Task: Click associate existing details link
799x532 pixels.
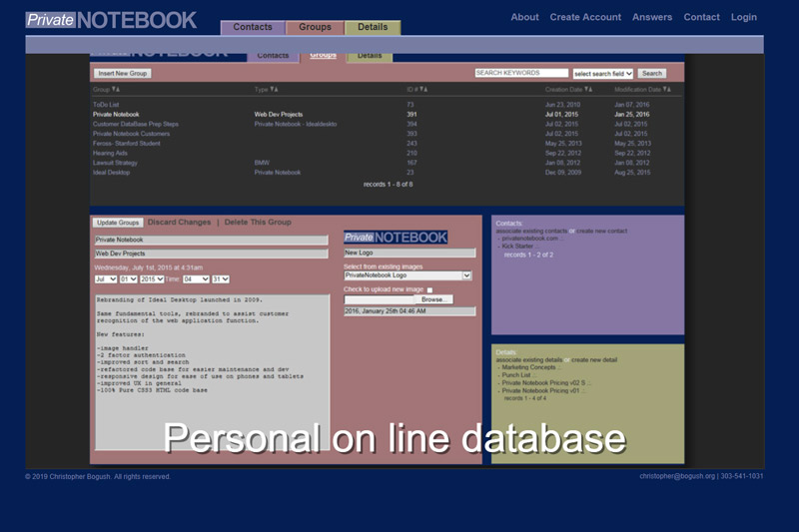Action: pyautogui.click(x=529, y=360)
